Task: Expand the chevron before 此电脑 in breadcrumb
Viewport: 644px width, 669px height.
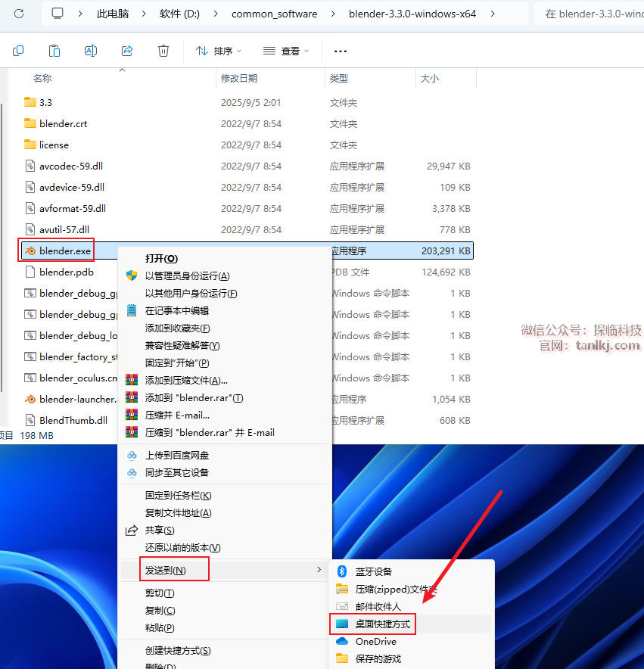Action: (x=79, y=14)
